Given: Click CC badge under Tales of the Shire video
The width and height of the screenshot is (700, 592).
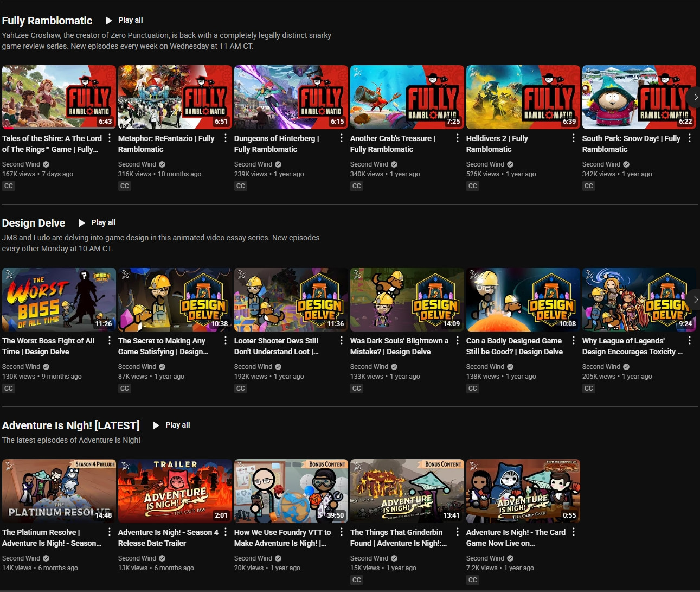Looking at the screenshot, I should (9, 186).
